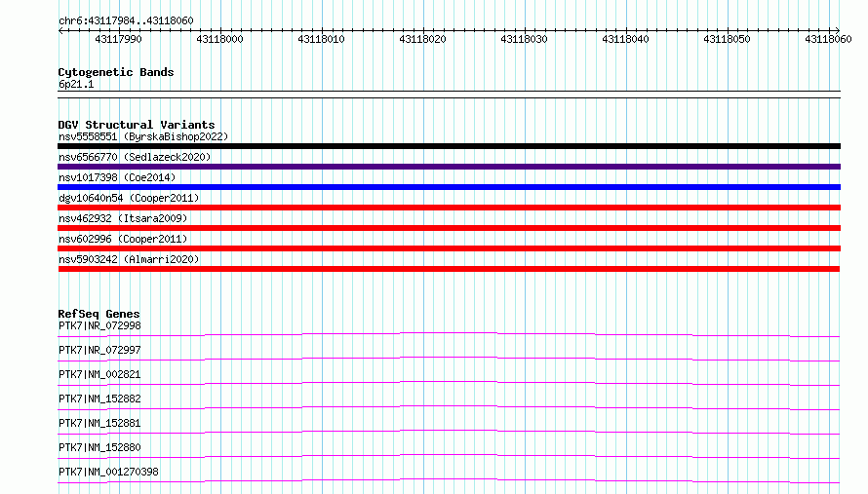Viewport: 868px width, 494px height.
Task: Click ruler position label 43118050
Action: [x=727, y=39]
